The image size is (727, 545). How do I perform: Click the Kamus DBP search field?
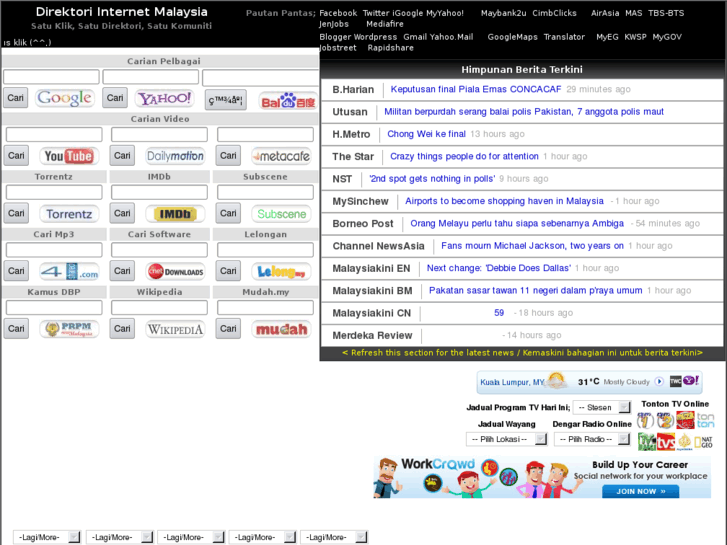click(54, 307)
